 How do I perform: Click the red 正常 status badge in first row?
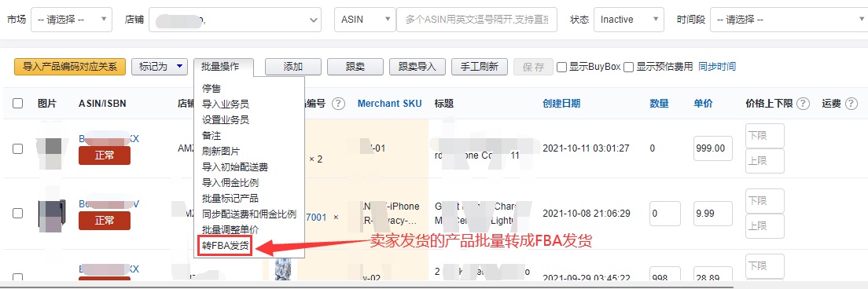tap(105, 155)
